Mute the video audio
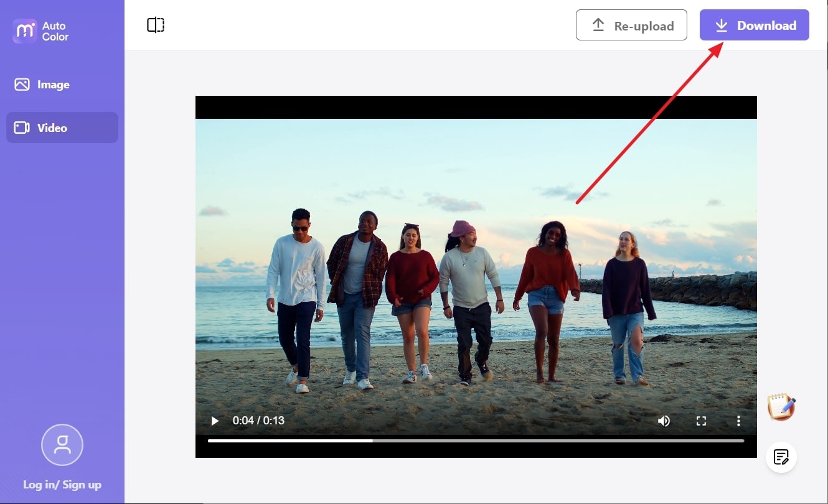 (664, 421)
